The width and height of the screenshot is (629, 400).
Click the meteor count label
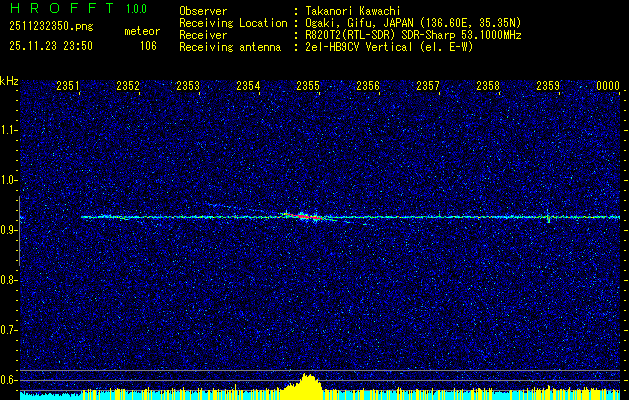click(142, 31)
